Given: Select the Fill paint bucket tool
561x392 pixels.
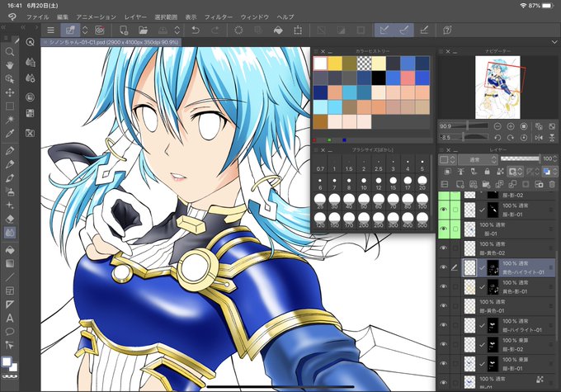Looking at the screenshot, I should [10, 249].
